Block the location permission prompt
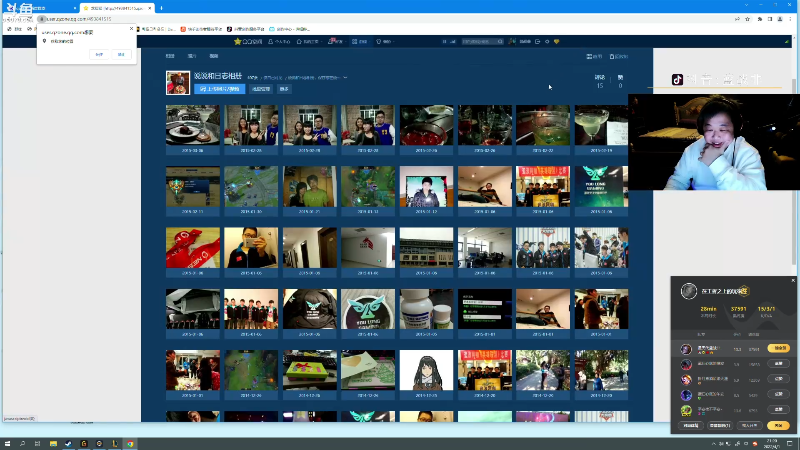The height and width of the screenshot is (450, 800). [121, 55]
